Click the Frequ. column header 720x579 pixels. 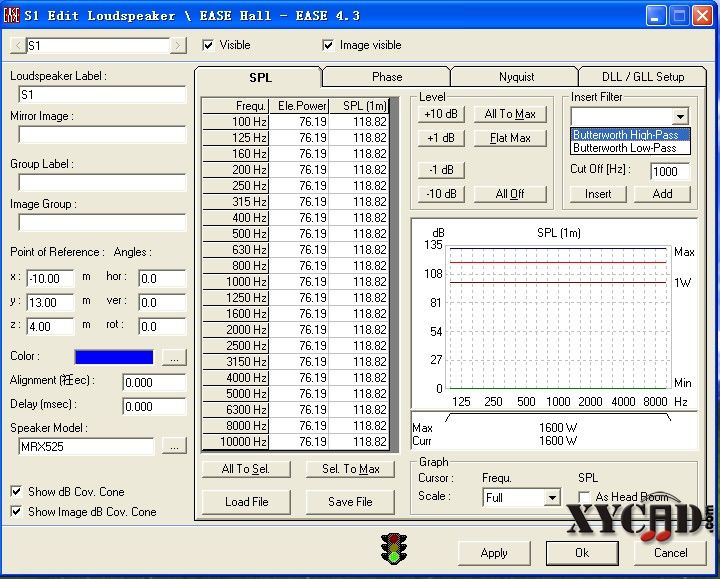pyautogui.click(x=236, y=106)
